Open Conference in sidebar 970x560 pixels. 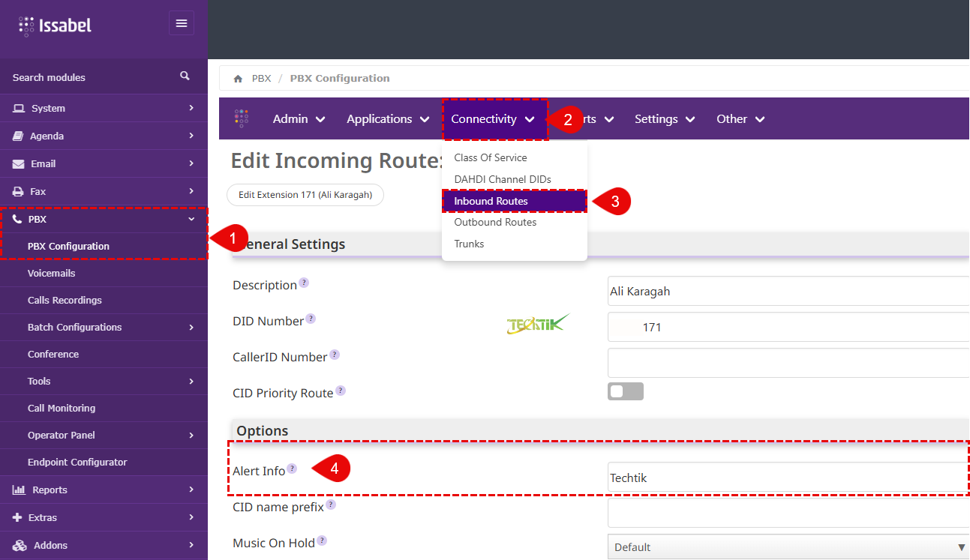tap(53, 354)
